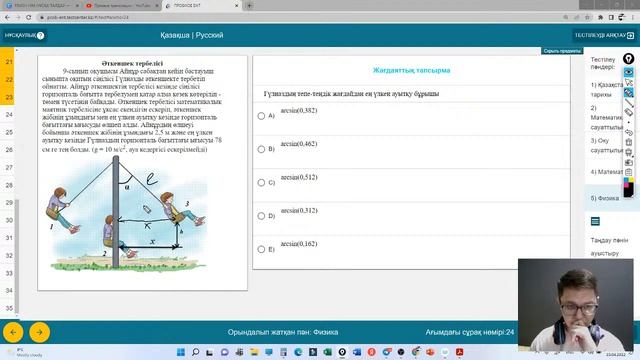The height and width of the screenshot is (360, 640).
Task: Jump to question 22 in number list
Action: coord(9,79)
